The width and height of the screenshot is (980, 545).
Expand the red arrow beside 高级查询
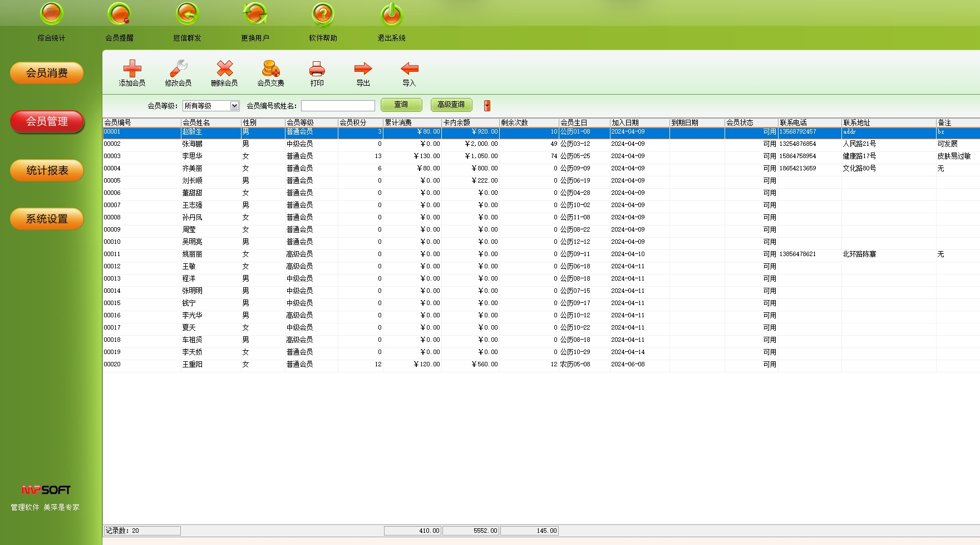(487, 106)
